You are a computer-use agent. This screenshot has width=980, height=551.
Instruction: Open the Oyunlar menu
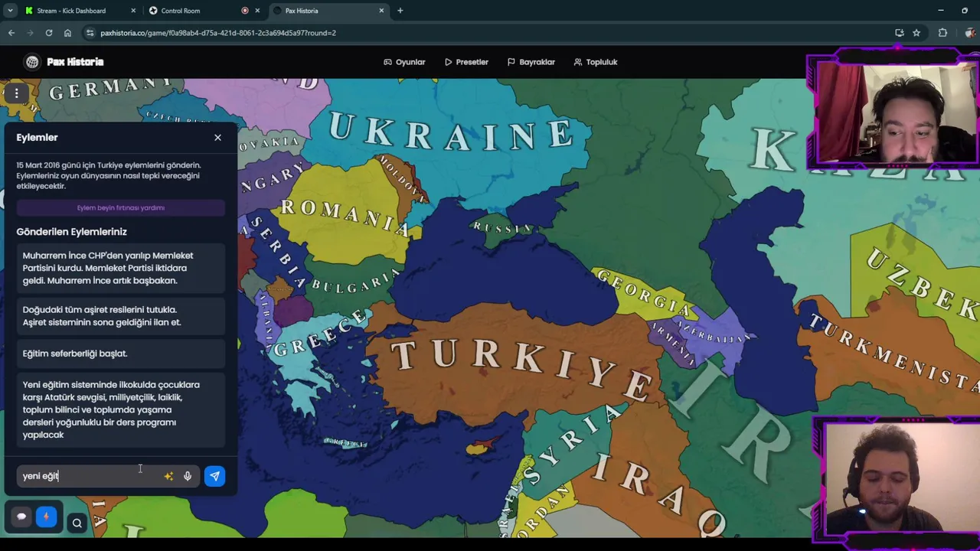(x=404, y=62)
